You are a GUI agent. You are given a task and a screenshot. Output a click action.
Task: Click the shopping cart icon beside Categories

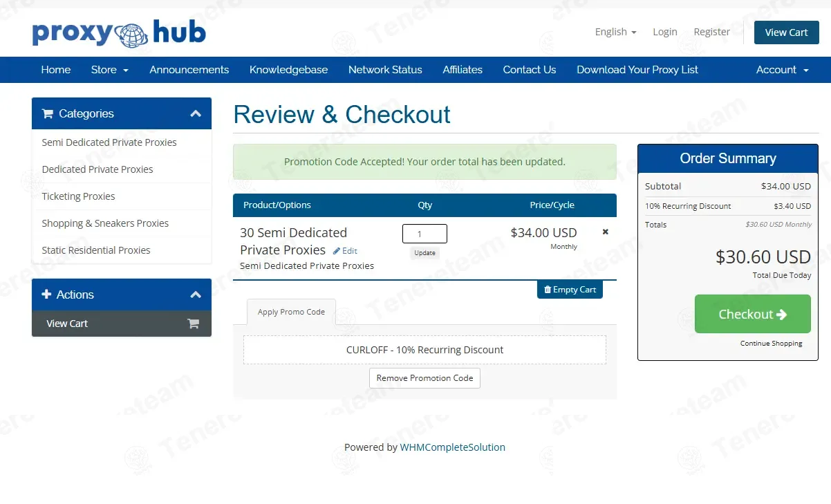pos(47,113)
